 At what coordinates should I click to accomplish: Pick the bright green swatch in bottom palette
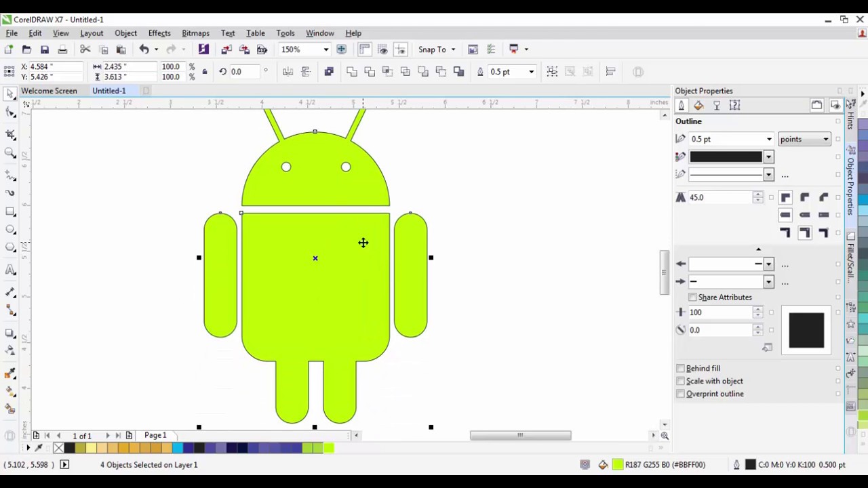(x=329, y=448)
